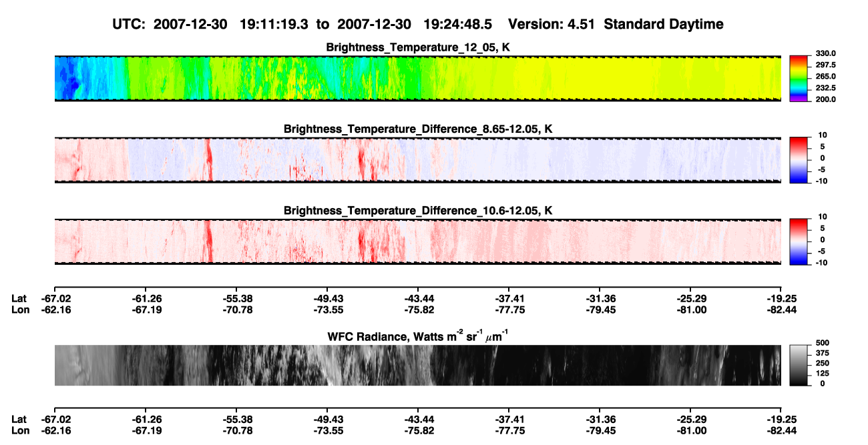868x445 pixels.
Task: Click the 265.0 color bar label
Action: tap(826, 77)
